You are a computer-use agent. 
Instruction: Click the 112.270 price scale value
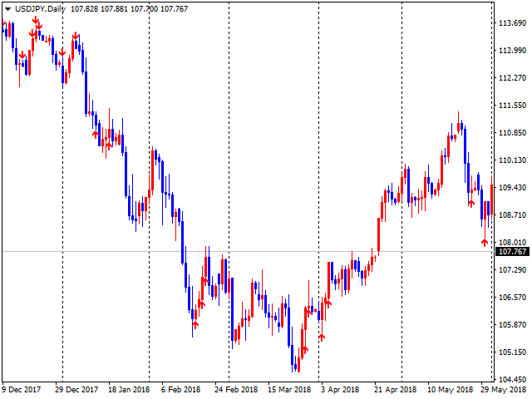tap(512, 78)
